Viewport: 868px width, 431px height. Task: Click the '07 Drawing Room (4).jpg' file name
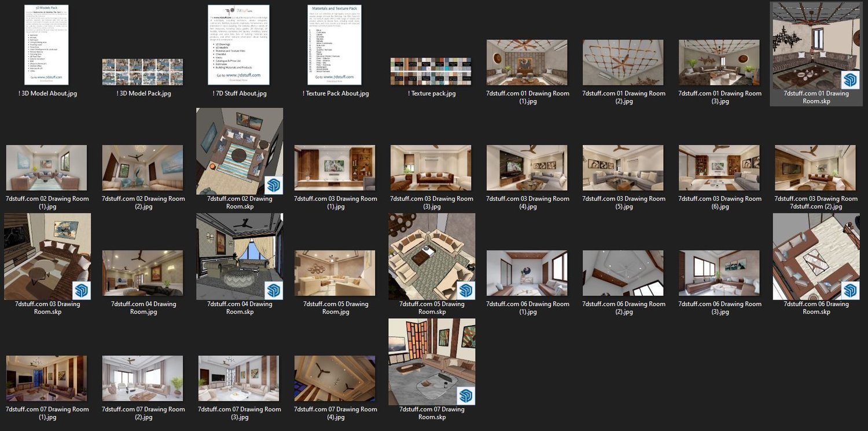[x=336, y=413]
